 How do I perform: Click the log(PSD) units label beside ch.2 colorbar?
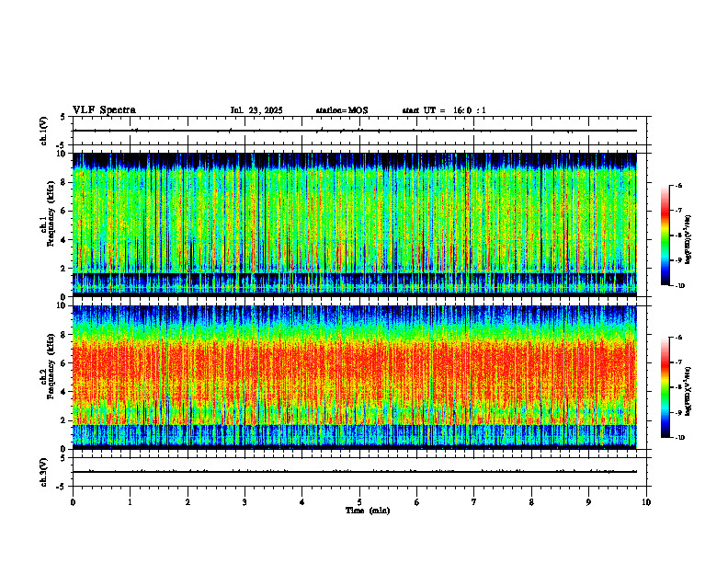coord(688,391)
